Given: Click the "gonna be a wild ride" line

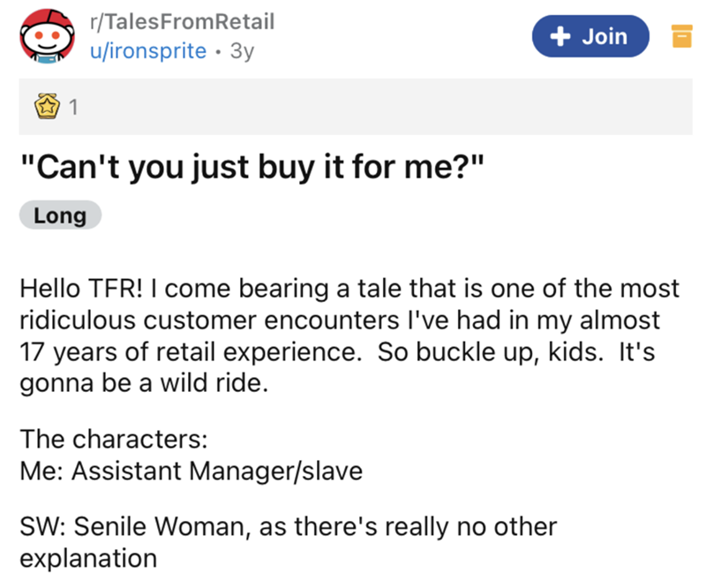Looking at the screenshot, I should point(139,381).
